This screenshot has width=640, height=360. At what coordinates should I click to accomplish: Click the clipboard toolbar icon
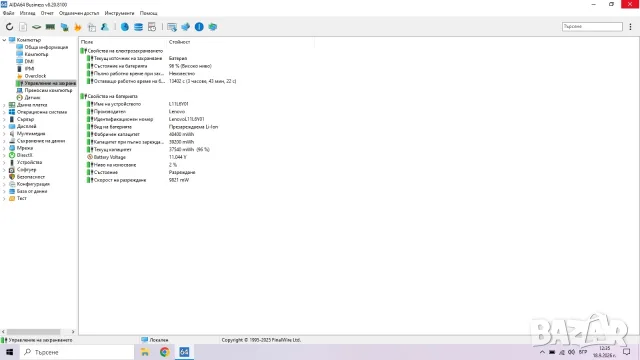pyautogui.click(x=91, y=27)
